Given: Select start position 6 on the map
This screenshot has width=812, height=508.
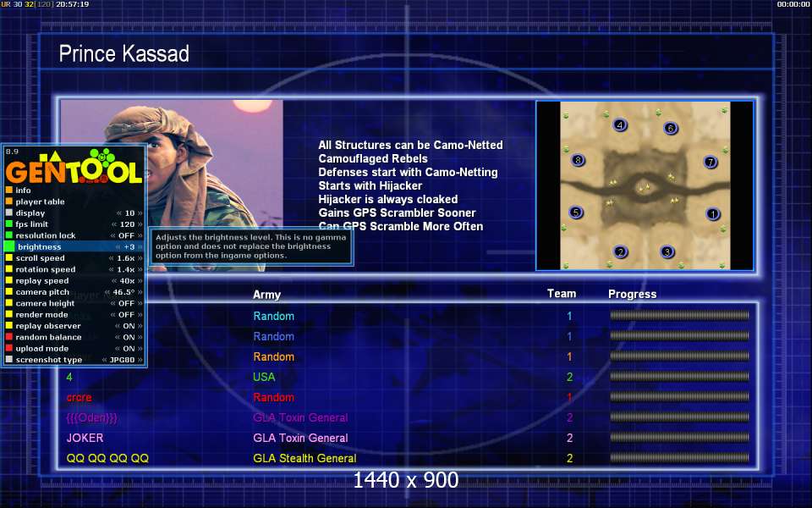Looking at the screenshot, I should click(670, 128).
